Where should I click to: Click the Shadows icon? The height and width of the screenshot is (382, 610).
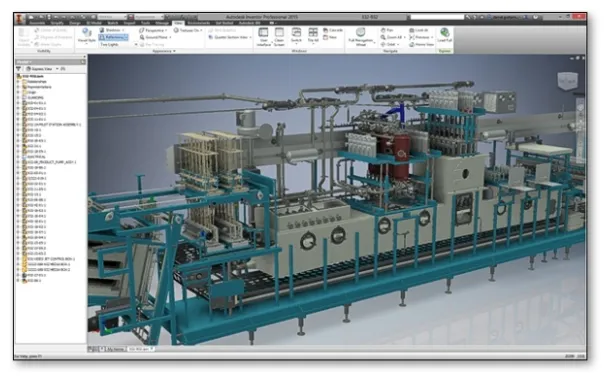click(102, 30)
